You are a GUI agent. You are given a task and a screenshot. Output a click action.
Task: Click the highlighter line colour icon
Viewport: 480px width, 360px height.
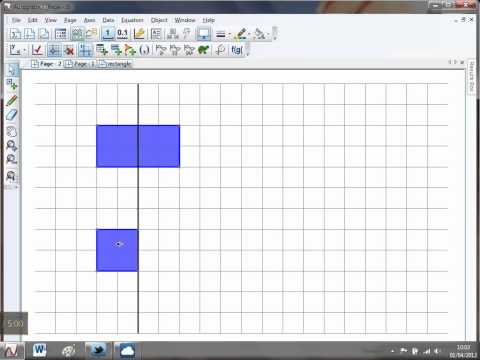click(240, 34)
